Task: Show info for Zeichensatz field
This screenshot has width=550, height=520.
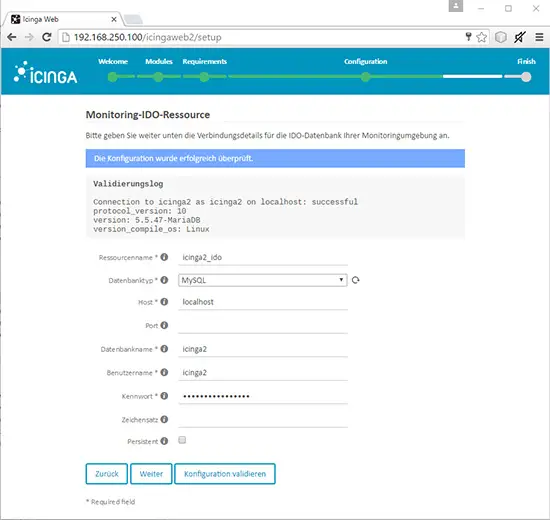Action: click(164, 419)
